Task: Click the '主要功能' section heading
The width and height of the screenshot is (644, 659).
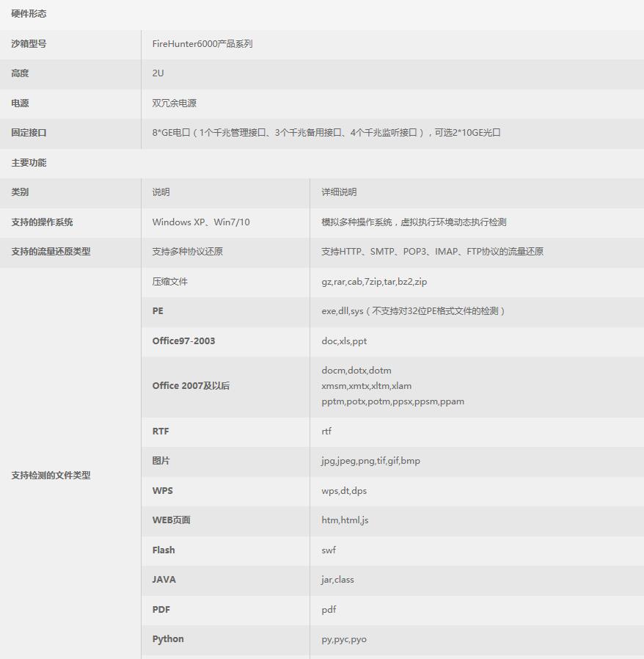Action: (29, 163)
